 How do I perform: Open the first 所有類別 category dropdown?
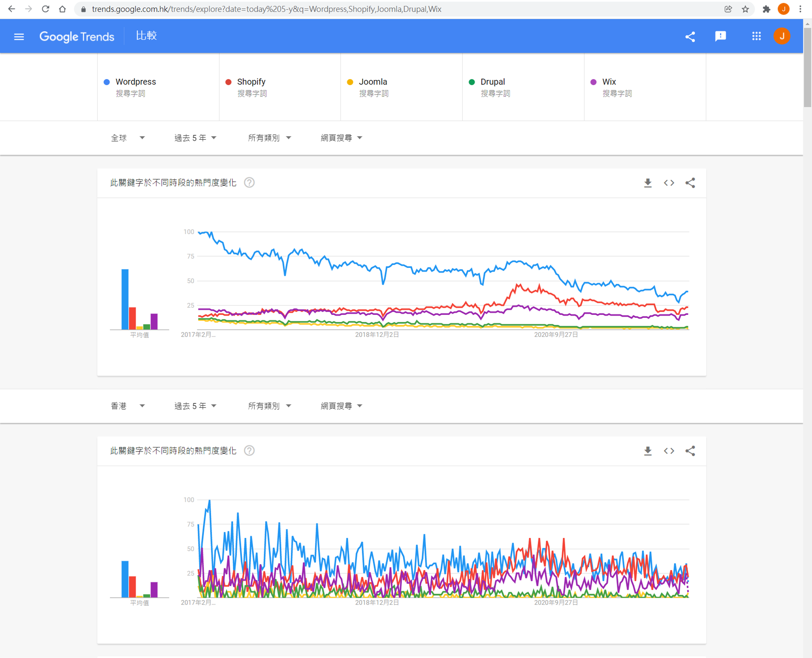[x=270, y=138]
